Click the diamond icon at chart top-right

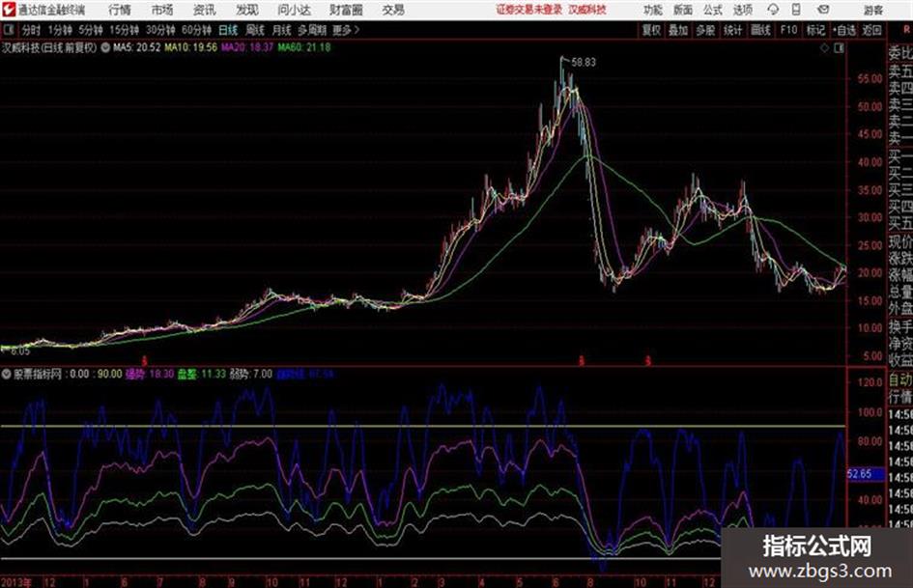pos(824,48)
